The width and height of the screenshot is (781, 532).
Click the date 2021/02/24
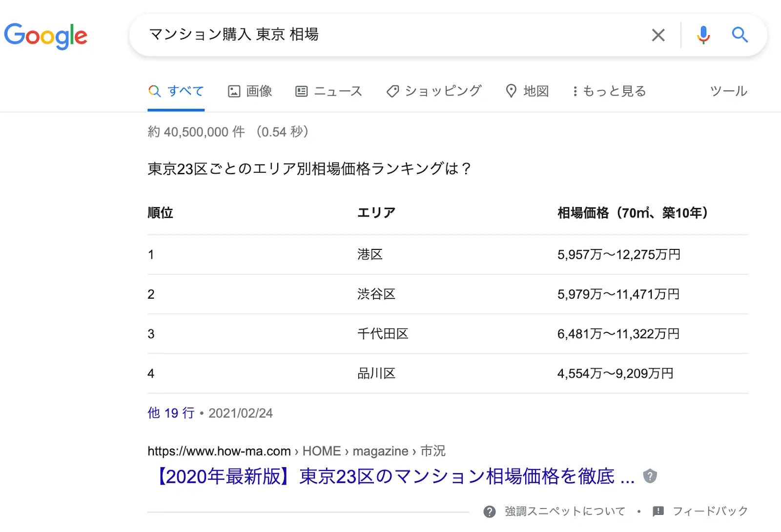(241, 413)
